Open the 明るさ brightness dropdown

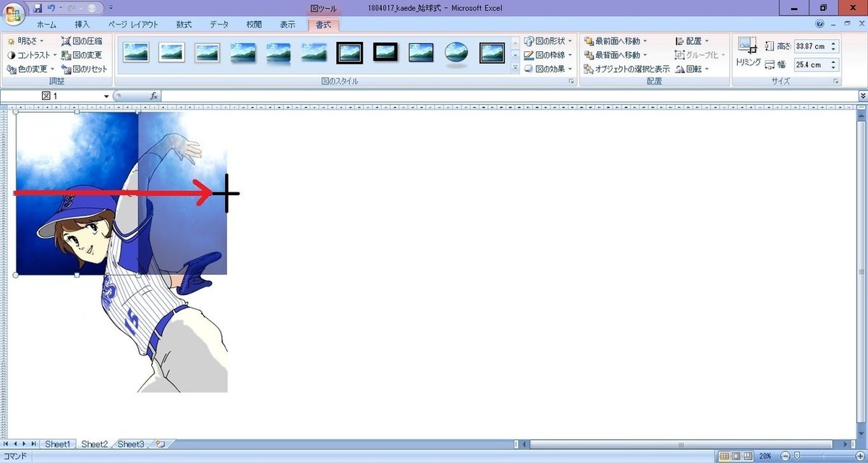26,41
